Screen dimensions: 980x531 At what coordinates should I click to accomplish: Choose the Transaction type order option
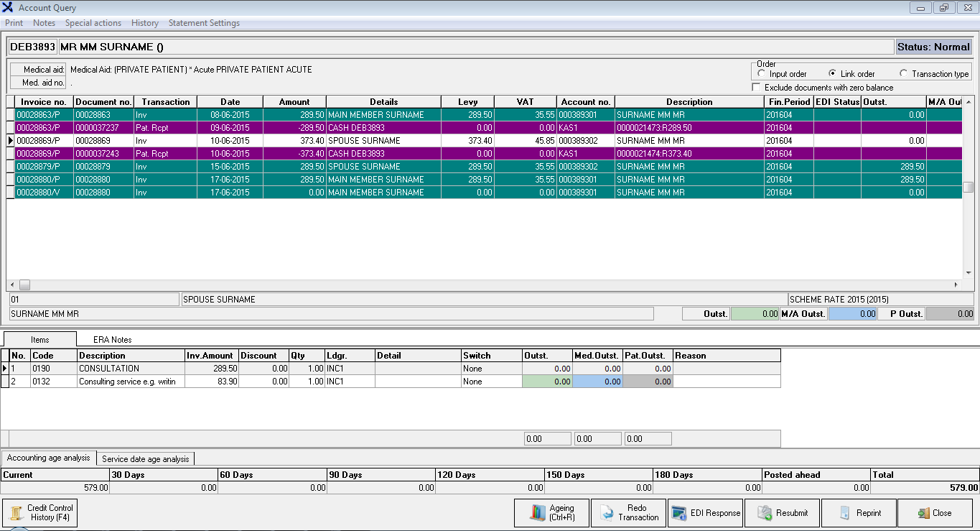904,74
